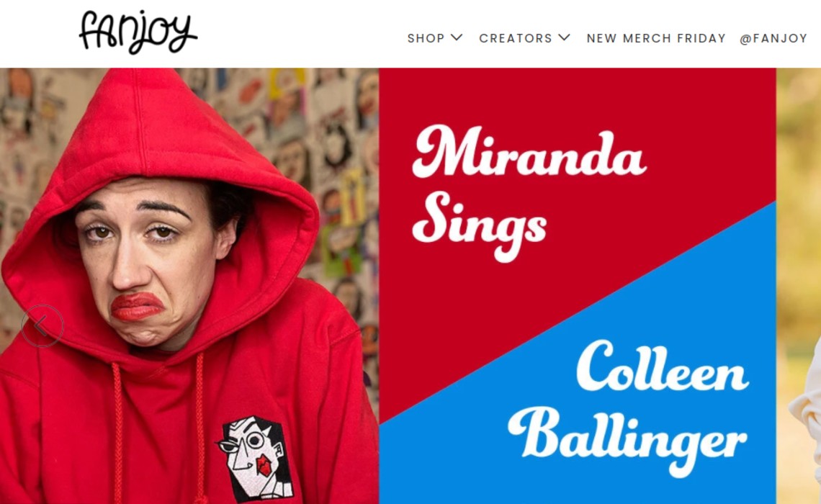Visit the @FANJOY link
This screenshot has width=821, height=504.
point(773,38)
